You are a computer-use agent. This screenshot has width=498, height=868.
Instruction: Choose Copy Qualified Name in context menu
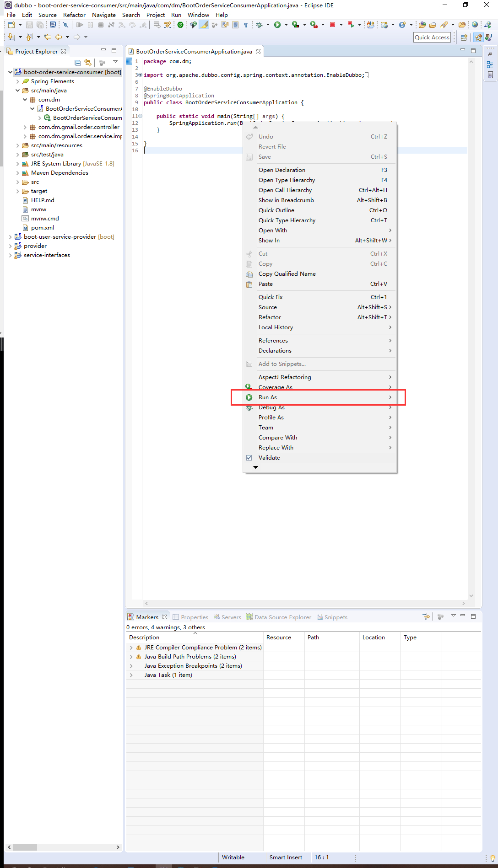click(x=319, y=274)
